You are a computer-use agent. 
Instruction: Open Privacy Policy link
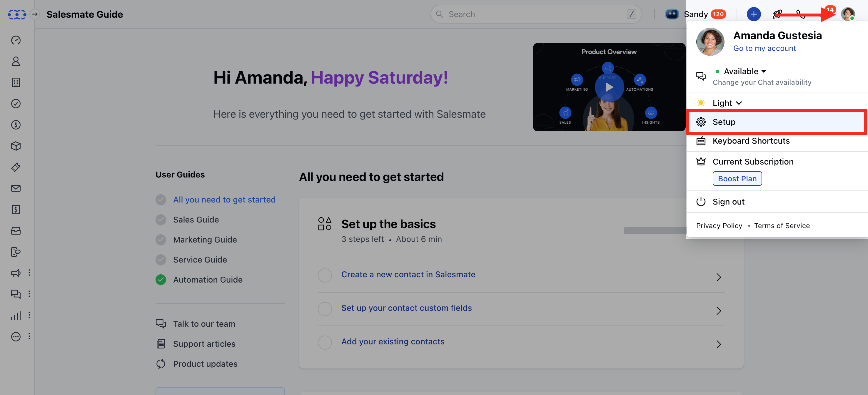pyautogui.click(x=719, y=226)
